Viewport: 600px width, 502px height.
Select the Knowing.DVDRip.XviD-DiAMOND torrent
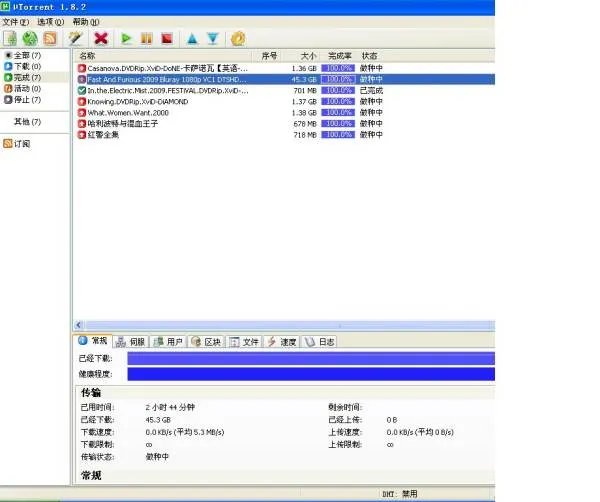click(x=284, y=102)
